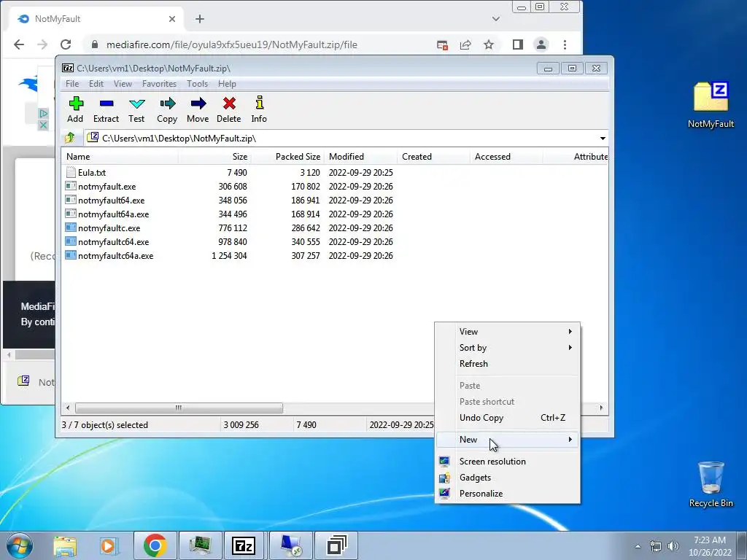Open Chrome's three-dot menu

pos(565,44)
